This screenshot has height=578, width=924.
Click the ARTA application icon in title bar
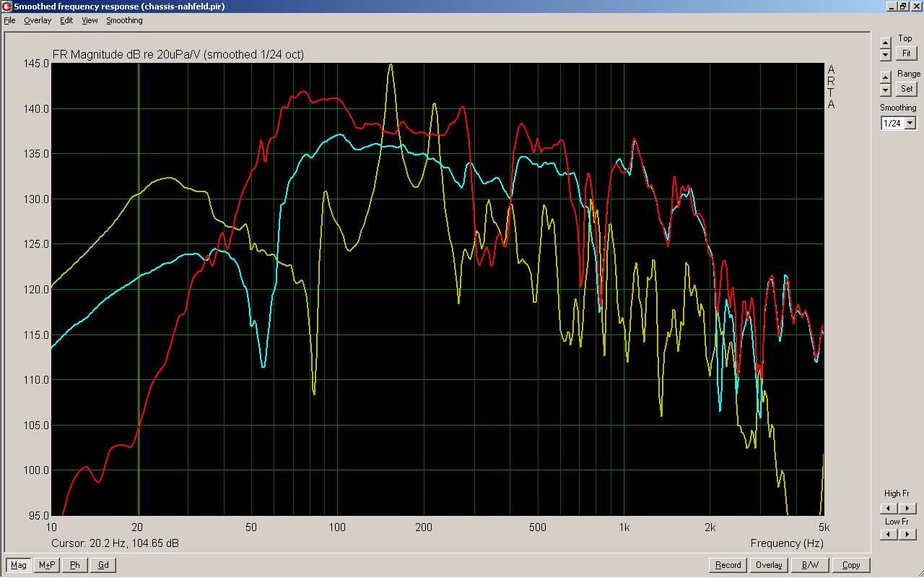pyautogui.click(x=6, y=7)
